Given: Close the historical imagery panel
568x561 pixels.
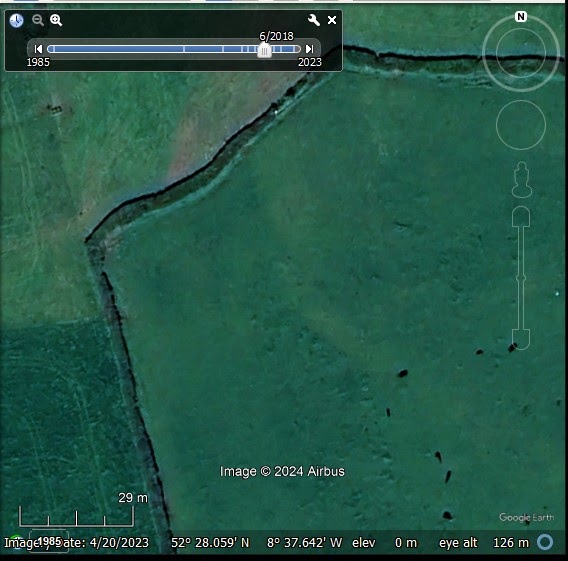Looking at the screenshot, I should coord(332,20).
